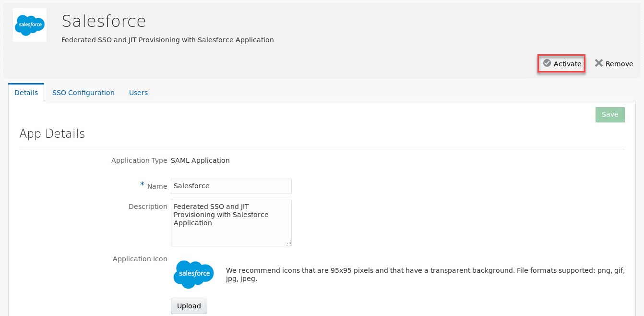Click the App Details section heading
The image size is (644, 316).
(x=52, y=134)
